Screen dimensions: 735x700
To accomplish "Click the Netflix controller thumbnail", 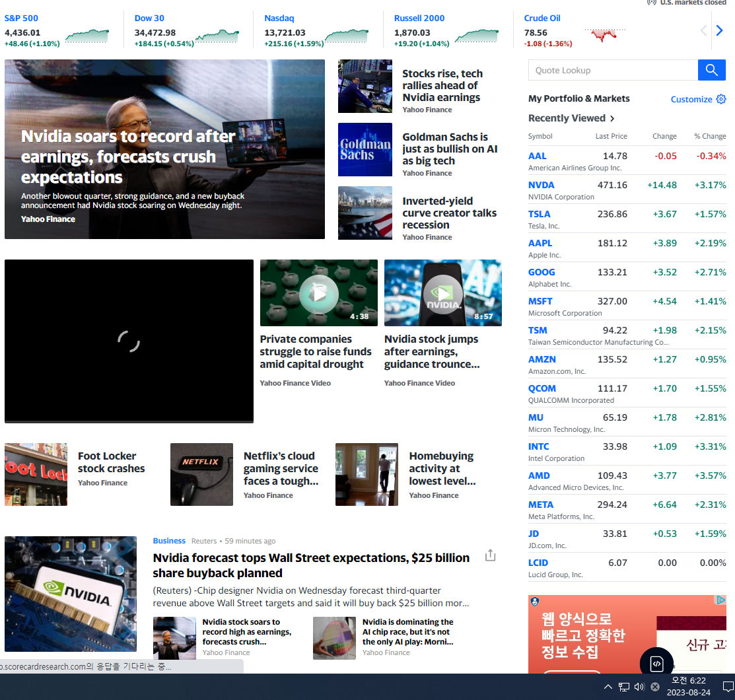I will tap(201, 474).
